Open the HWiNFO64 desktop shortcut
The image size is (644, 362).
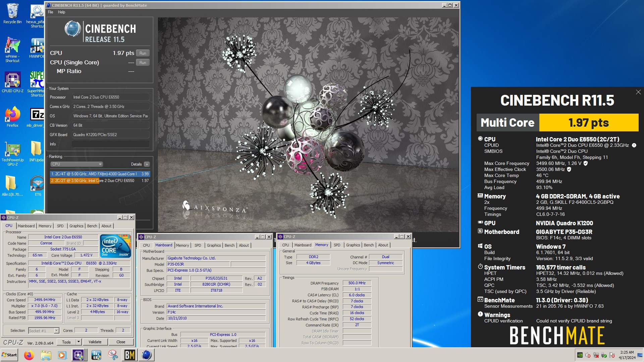coord(37,48)
